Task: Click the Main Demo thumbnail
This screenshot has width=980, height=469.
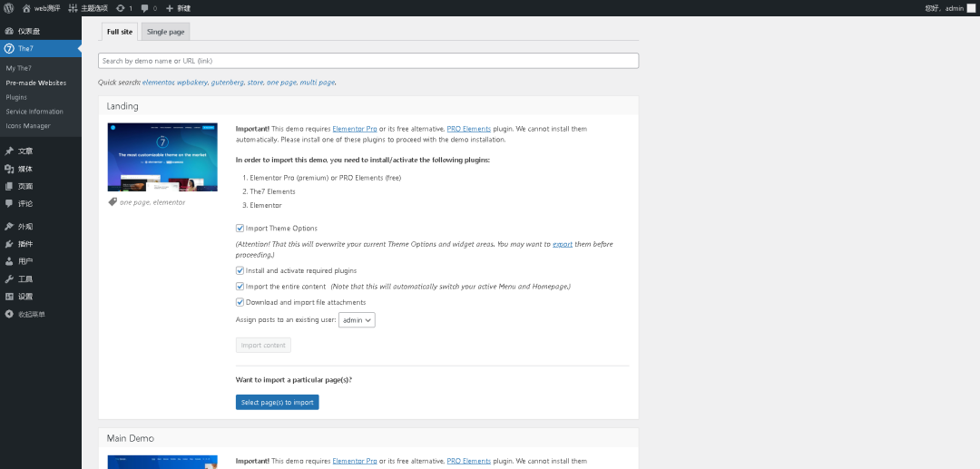Action: coord(162,462)
